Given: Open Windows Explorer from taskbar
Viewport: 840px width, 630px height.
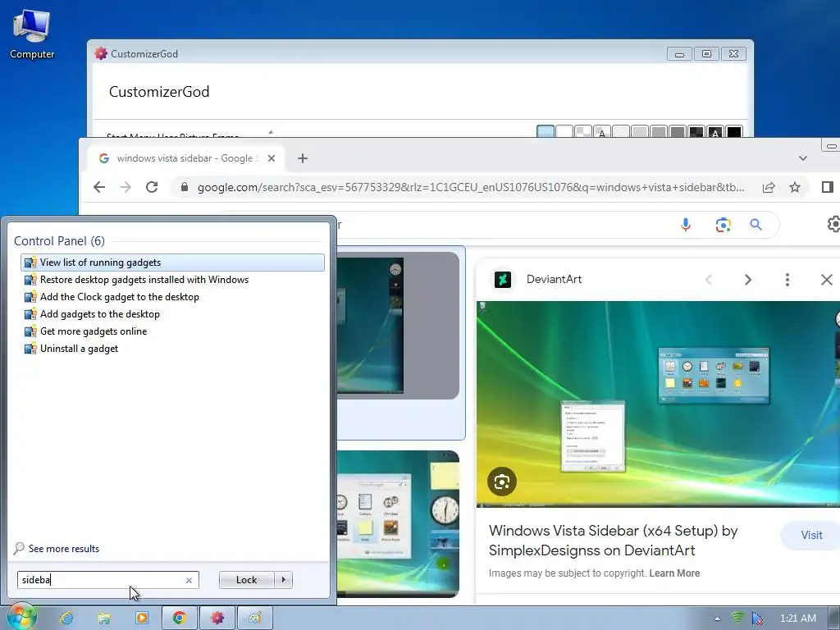Looking at the screenshot, I should pyautogui.click(x=104, y=618).
